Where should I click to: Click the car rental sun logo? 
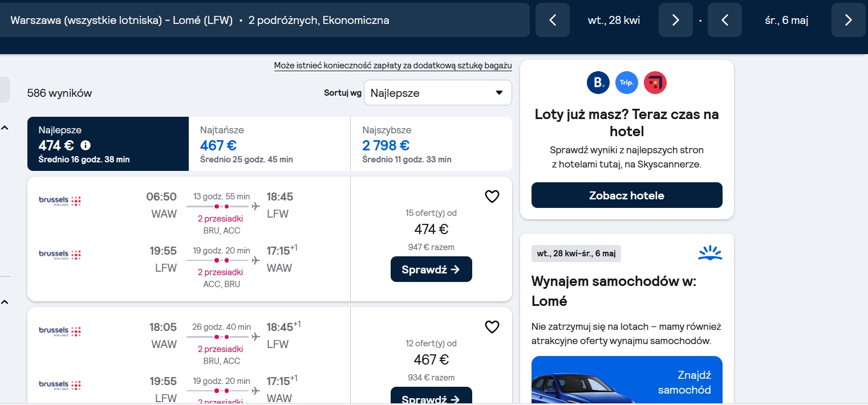710,253
